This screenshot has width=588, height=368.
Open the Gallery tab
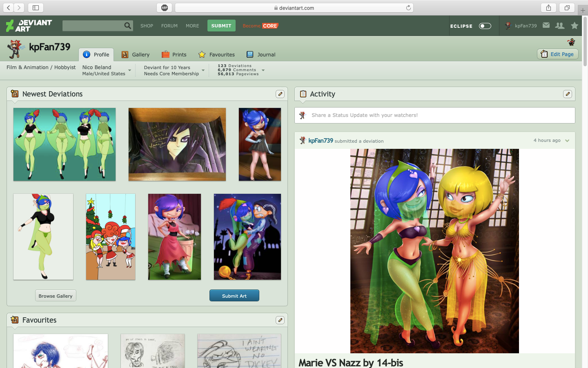pyautogui.click(x=136, y=54)
